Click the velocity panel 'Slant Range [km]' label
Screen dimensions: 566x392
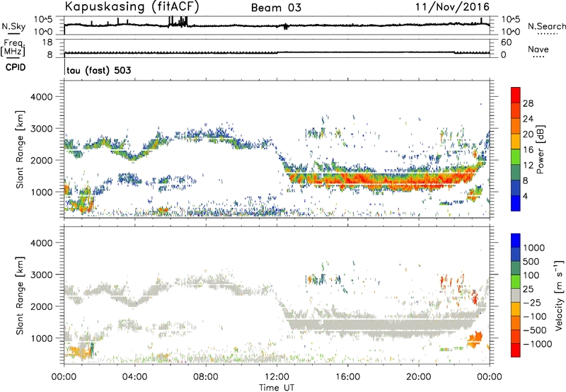20,296
